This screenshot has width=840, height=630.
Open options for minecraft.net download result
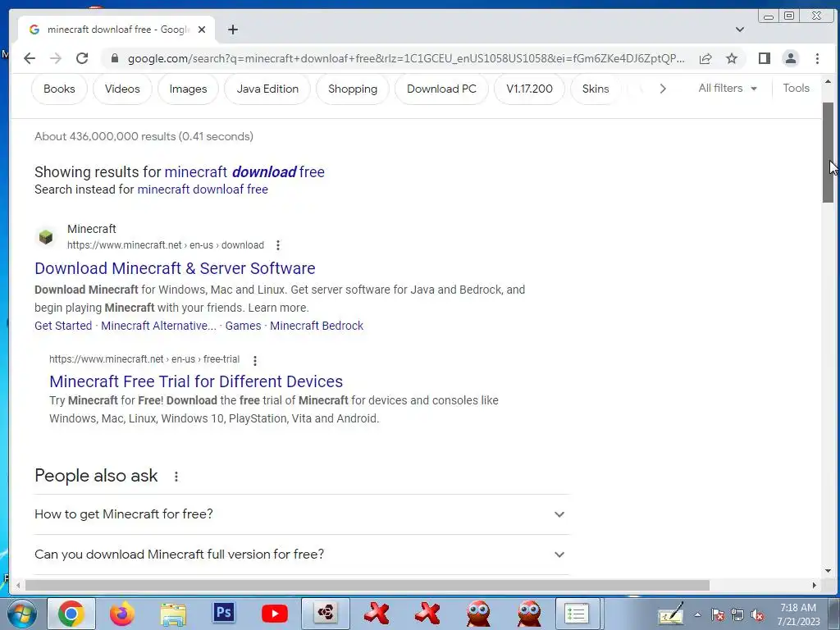point(277,245)
